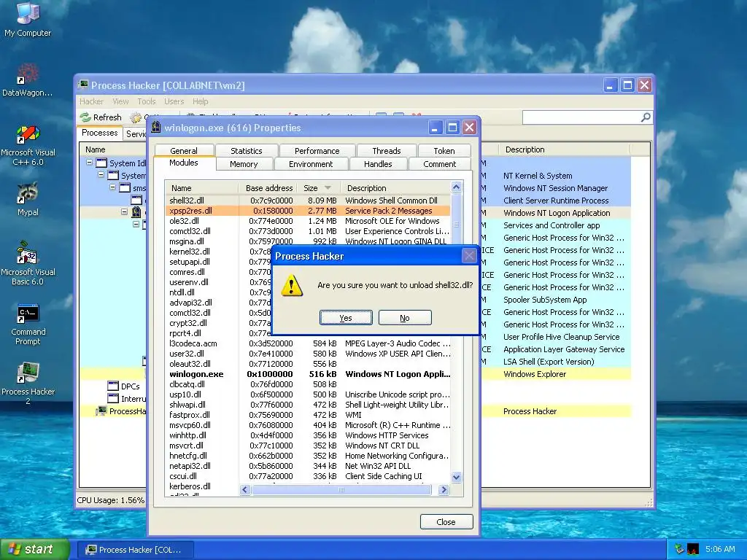This screenshot has width=747, height=560.
Task: Click the horizontal scrollbar thumb in module list
Action: [x=341, y=489]
